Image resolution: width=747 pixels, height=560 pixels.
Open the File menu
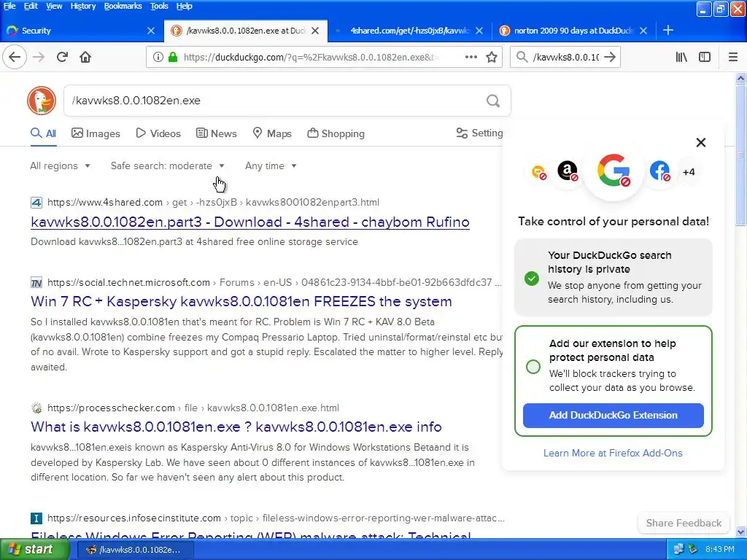tap(9, 6)
